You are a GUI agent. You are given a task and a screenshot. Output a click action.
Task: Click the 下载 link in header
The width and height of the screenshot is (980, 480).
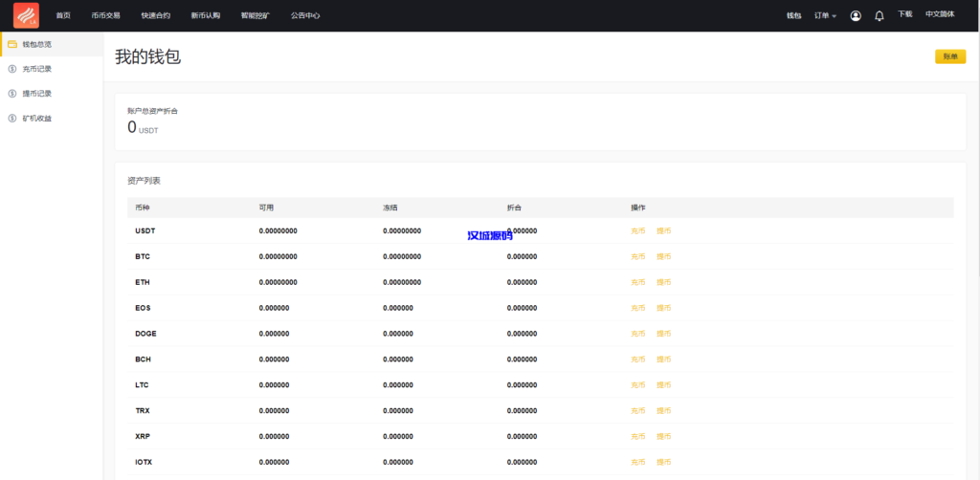(904, 15)
